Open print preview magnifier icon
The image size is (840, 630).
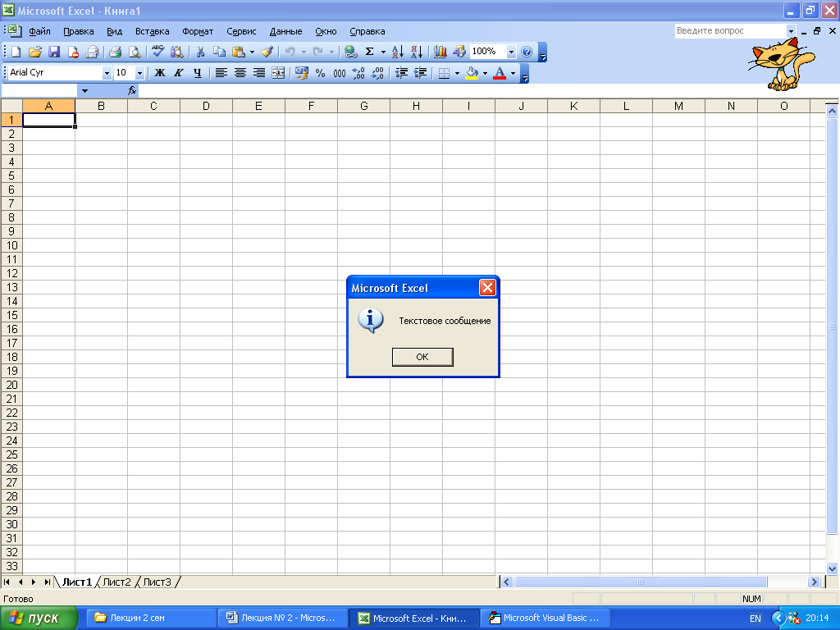[135, 52]
